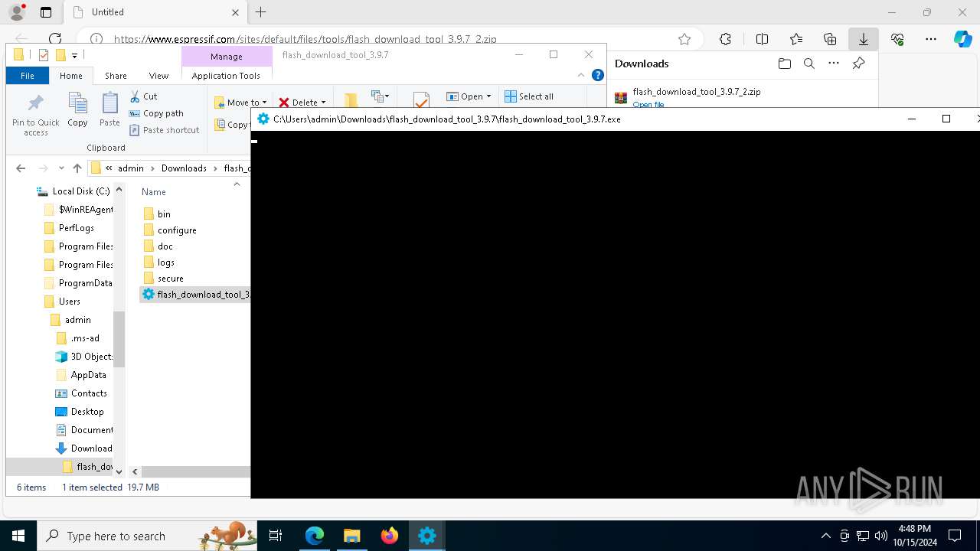
Task: Select the Manage contextual tab
Action: click(227, 57)
